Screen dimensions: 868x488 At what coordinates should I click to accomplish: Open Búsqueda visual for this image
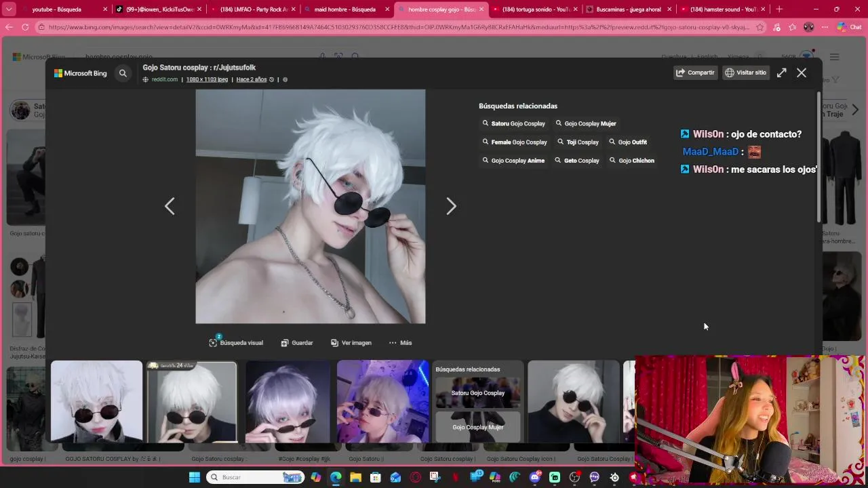(x=236, y=343)
